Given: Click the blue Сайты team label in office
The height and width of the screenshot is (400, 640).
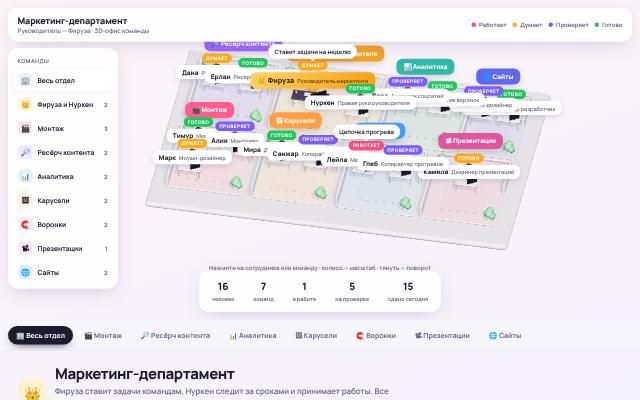Looking at the screenshot, I should pyautogui.click(x=498, y=76).
